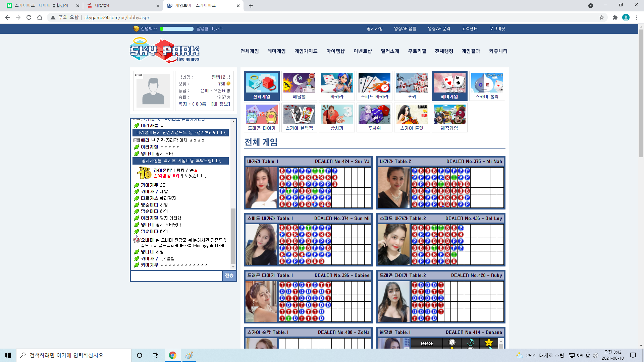Open the tab search dropdown arrow

[x=591, y=6]
